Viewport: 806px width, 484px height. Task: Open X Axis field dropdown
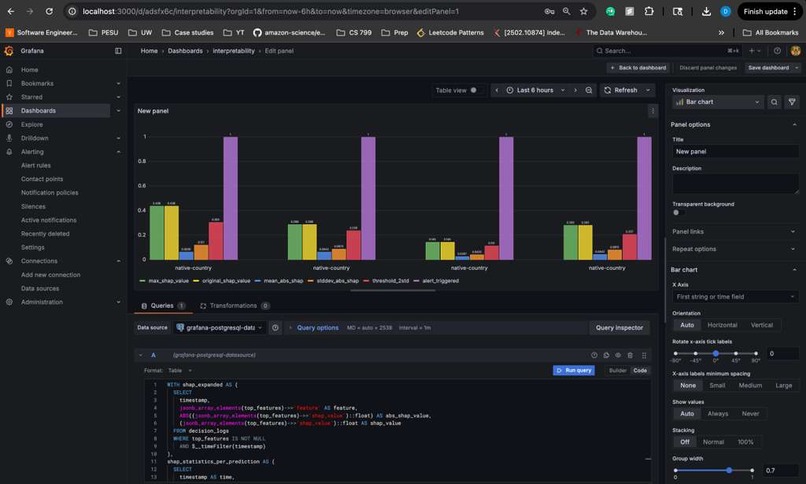[x=735, y=297]
